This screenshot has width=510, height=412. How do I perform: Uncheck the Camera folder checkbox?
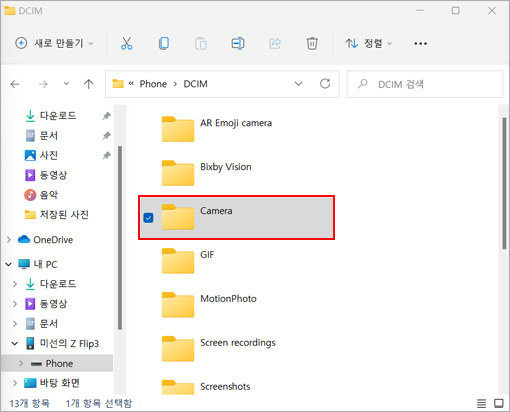(x=148, y=218)
